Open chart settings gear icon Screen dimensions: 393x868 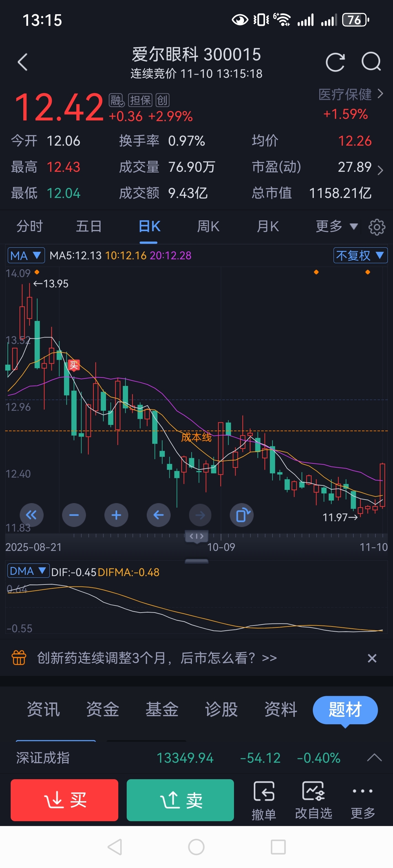(x=377, y=227)
